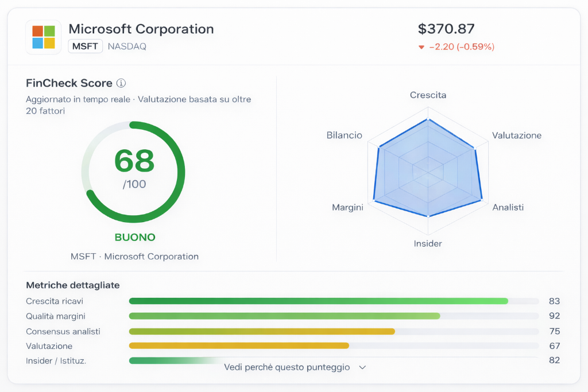
Task: Click the "Aggiornato in tempo reale" subtitle text
Action: (x=78, y=99)
